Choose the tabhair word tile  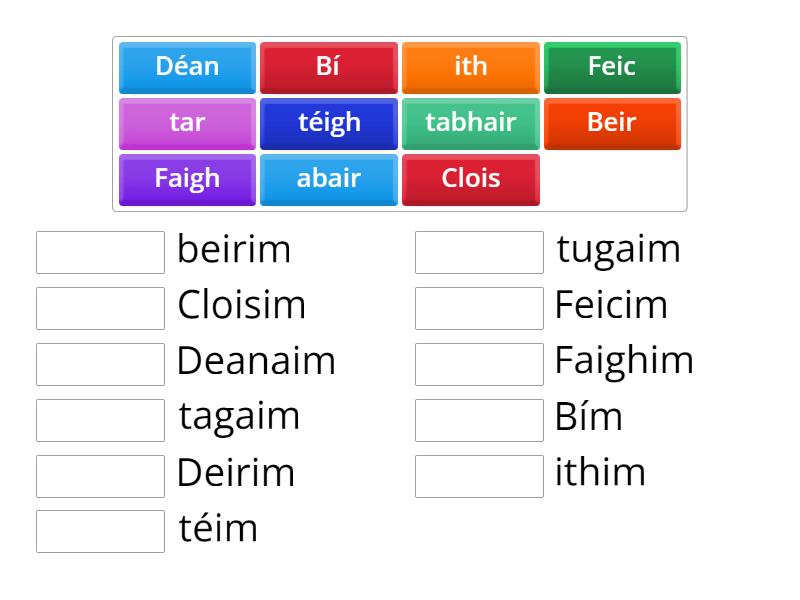(x=470, y=123)
